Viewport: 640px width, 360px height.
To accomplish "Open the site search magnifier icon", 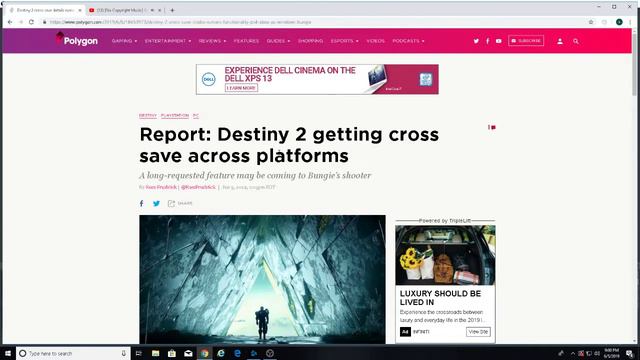I will (x=576, y=41).
